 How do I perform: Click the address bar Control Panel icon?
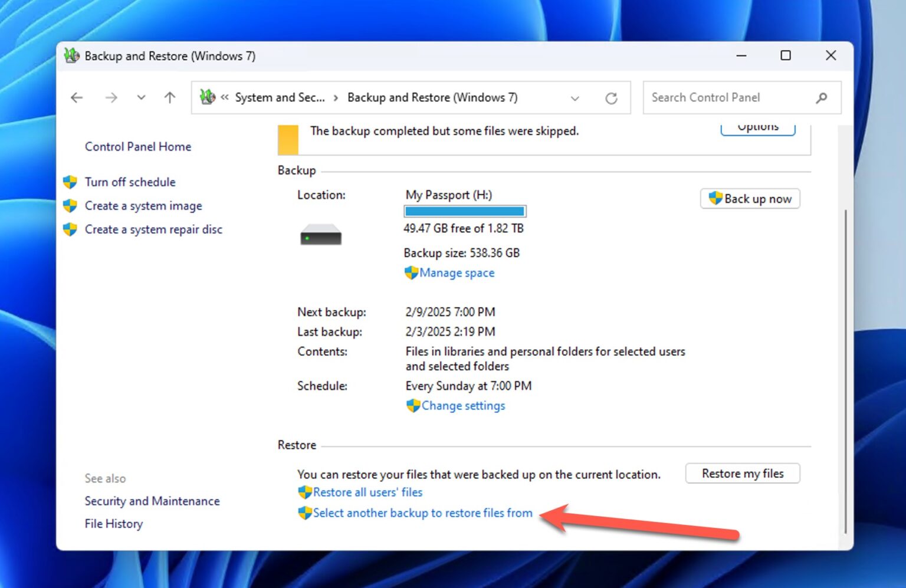click(208, 97)
